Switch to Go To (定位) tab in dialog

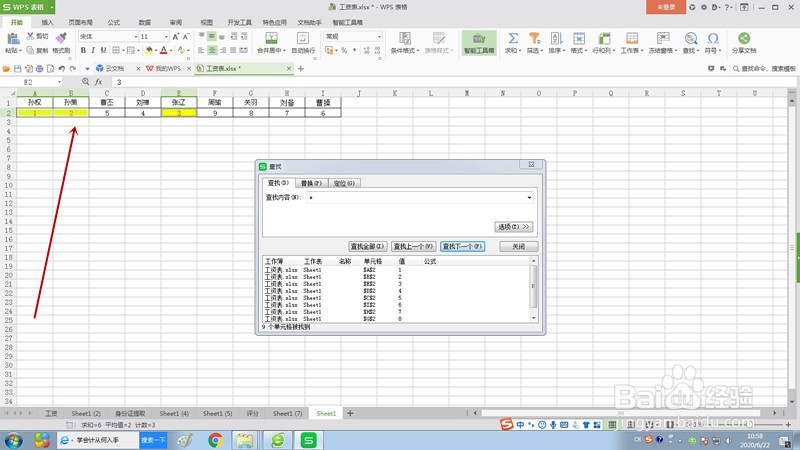(344, 183)
